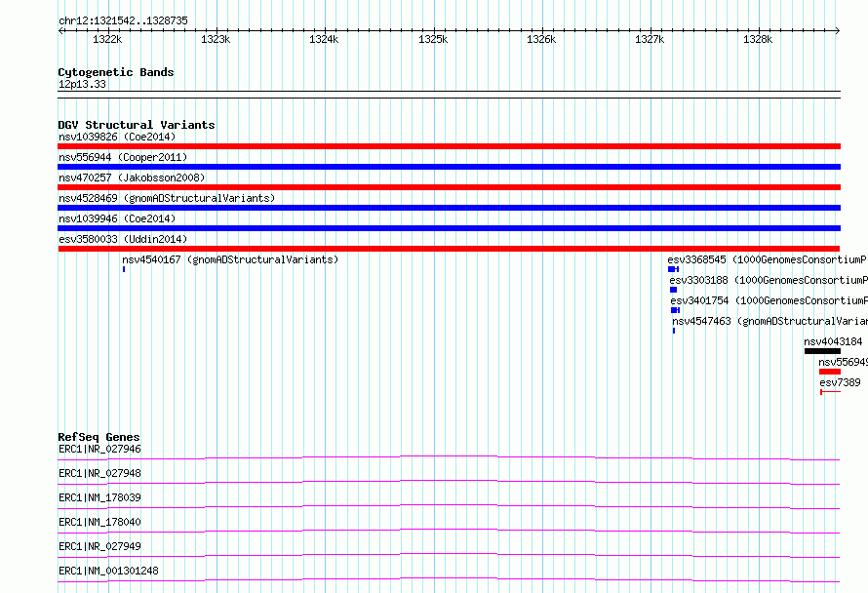The height and width of the screenshot is (593, 868).
Task: Select the magenta line for ERC1|NM_178039
Action: point(449,506)
